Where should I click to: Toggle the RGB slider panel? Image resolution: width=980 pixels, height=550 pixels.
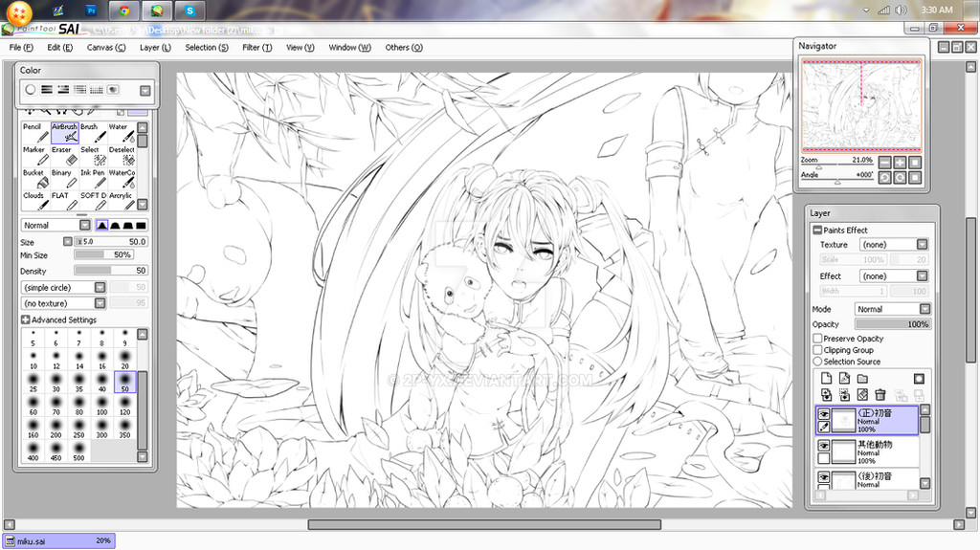(47, 90)
